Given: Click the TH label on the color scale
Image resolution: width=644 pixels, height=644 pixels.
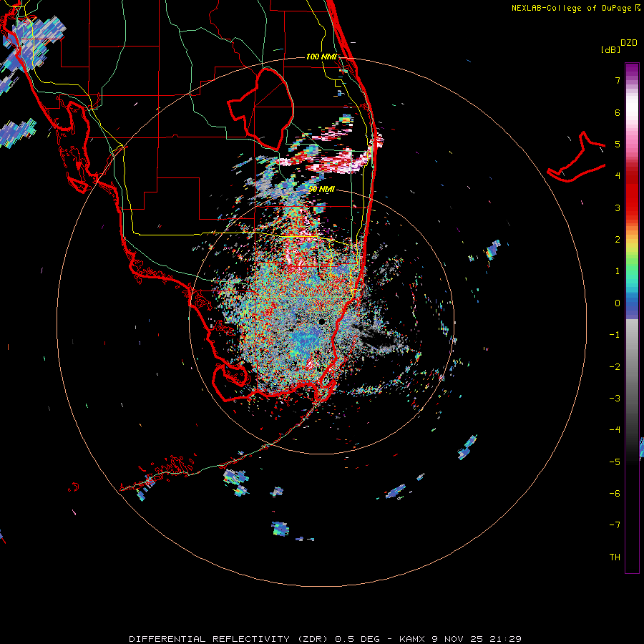Looking at the screenshot, I should click(615, 557).
